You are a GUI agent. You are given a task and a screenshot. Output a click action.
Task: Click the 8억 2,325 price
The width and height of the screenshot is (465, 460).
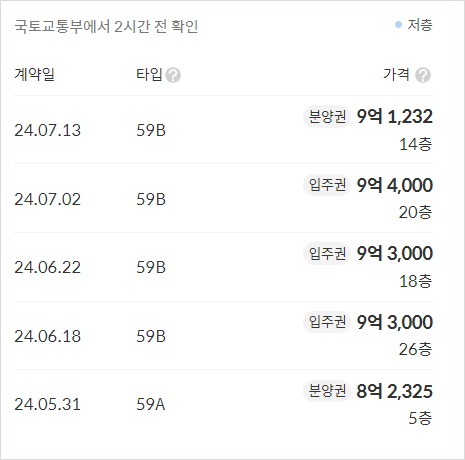click(x=395, y=391)
